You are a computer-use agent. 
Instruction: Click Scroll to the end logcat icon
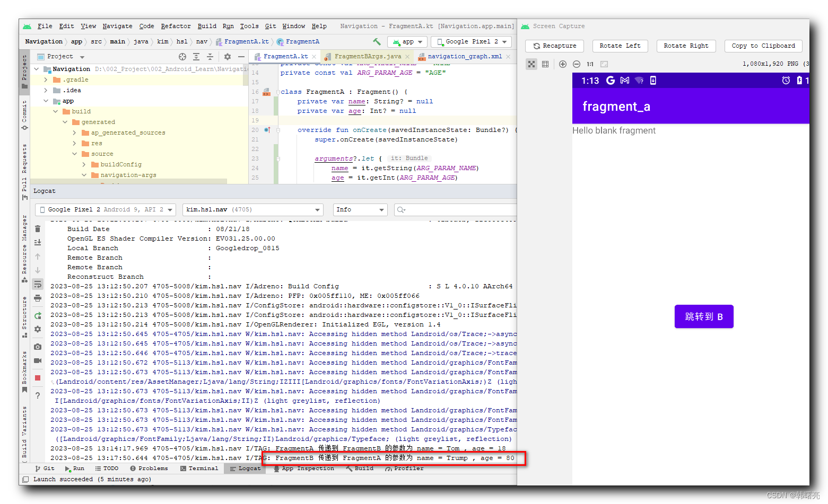click(38, 242)
